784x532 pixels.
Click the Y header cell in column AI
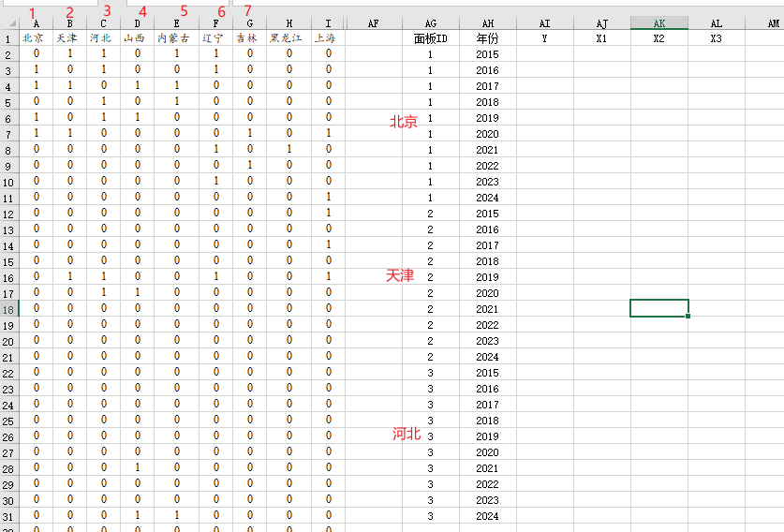(x=544, y=38)
